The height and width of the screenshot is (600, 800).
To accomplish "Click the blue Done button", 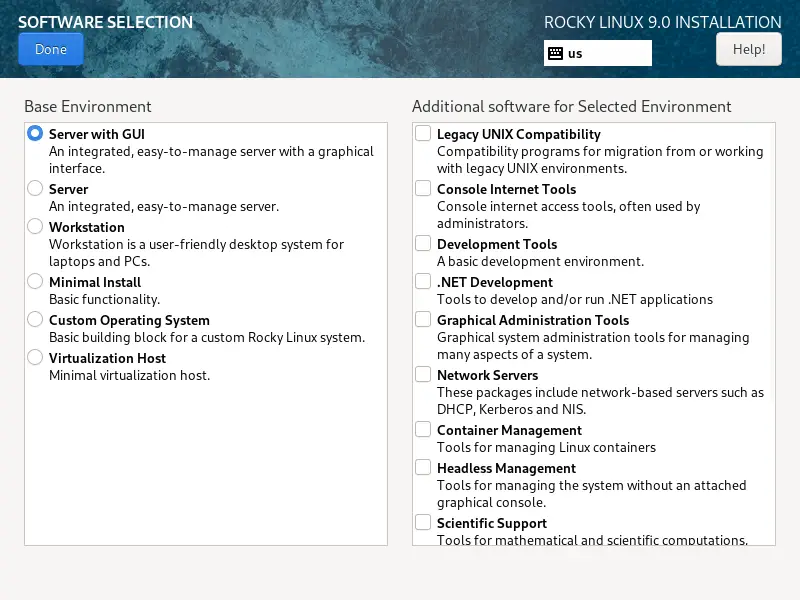I will coord(51,49).
